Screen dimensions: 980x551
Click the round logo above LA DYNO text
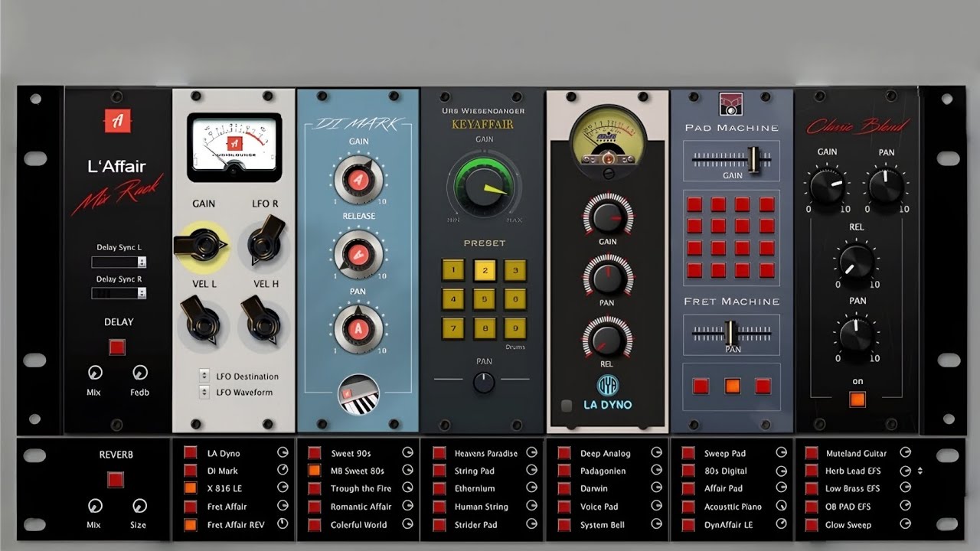pos(607,384)
